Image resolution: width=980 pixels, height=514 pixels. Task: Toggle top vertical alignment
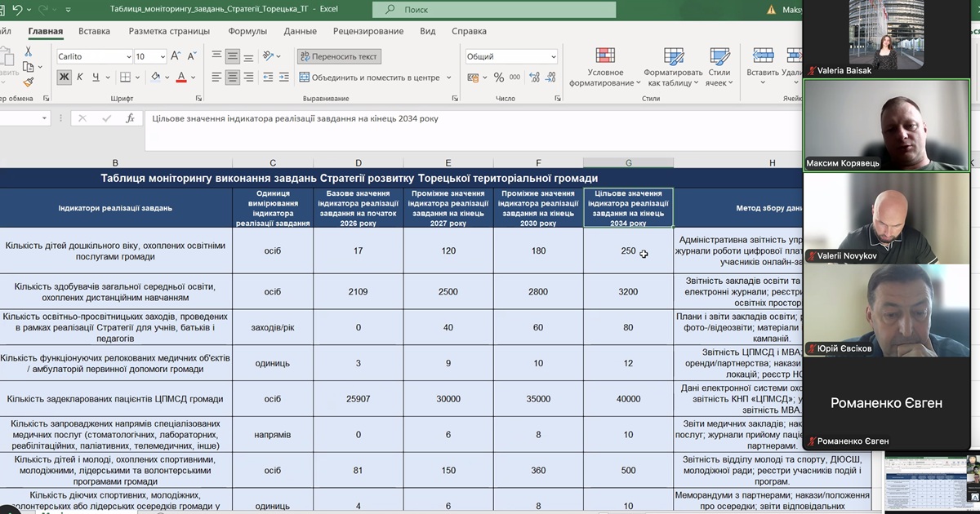click(x=216, y=56)
